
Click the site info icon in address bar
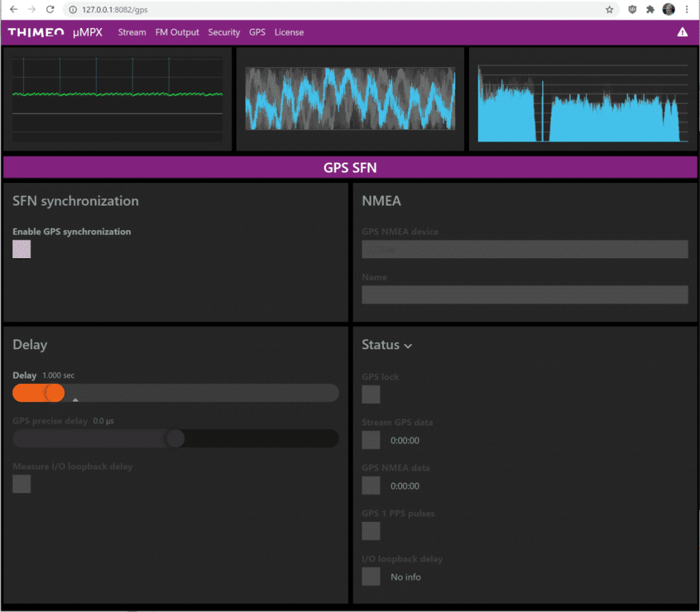pyautogui.click(x=72, y=10)
